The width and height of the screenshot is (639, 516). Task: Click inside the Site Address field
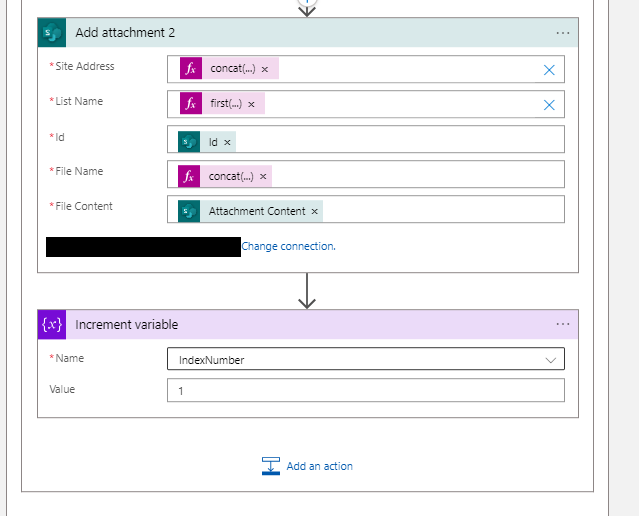click(366, 69)
